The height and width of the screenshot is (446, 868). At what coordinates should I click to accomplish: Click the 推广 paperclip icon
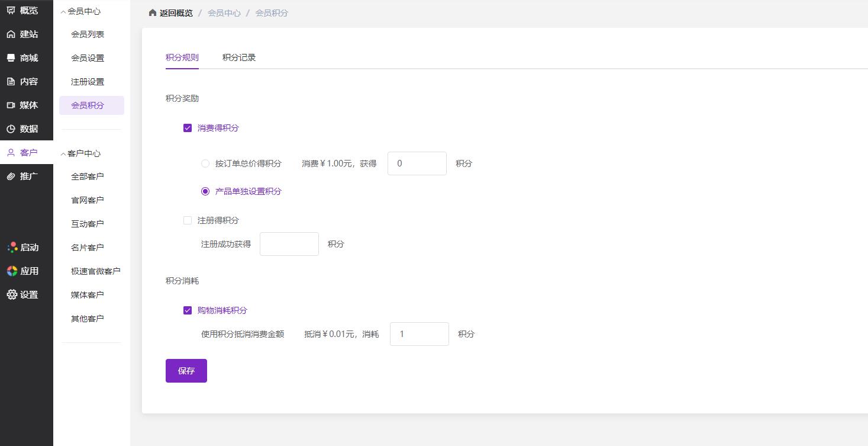[x=11, y=176]
